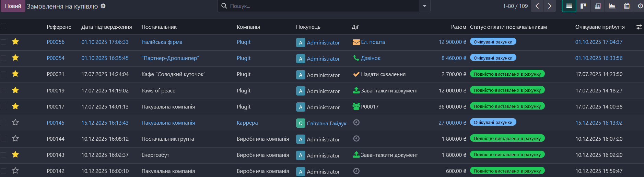
Task: Sort by the Постачальник column header
Action: click(x=159, y=27)
